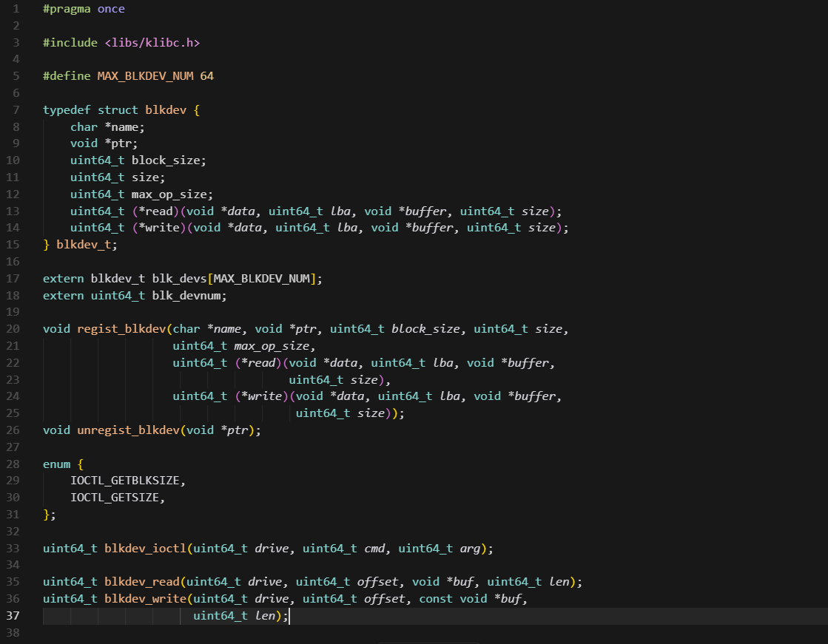
Task: Click the opening brace after 'struct blkdev'
Action: point(196,109)
